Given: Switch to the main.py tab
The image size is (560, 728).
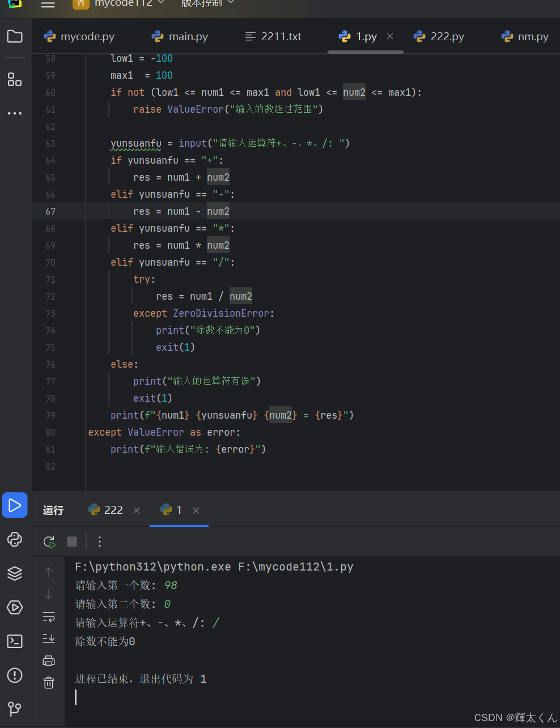Looking at the screenshot, I should [179, 36].
